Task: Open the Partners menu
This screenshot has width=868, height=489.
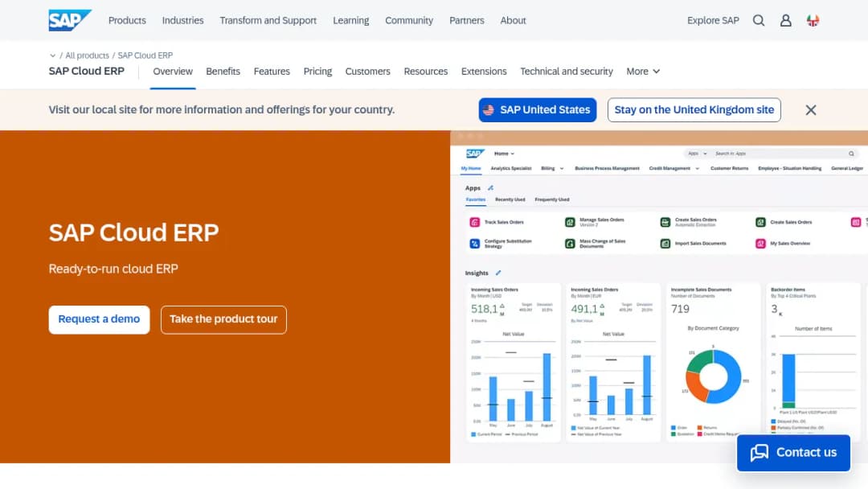Action: point(467,20)
